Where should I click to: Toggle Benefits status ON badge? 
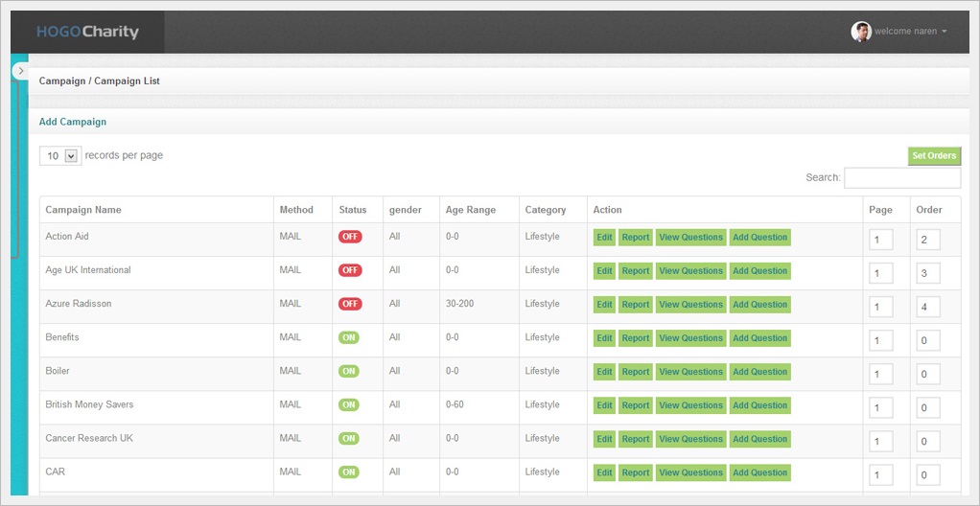(348, 337)
